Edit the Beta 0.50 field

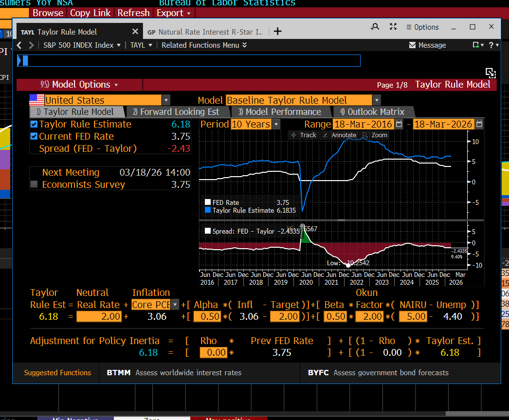tap(336, 316)
